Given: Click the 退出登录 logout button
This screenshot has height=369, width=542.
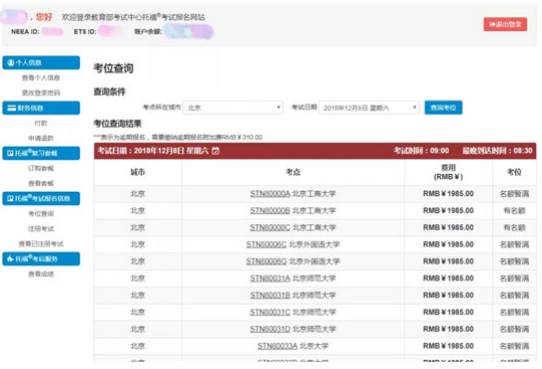Looking at the screenshot, I should pos(505,24).
